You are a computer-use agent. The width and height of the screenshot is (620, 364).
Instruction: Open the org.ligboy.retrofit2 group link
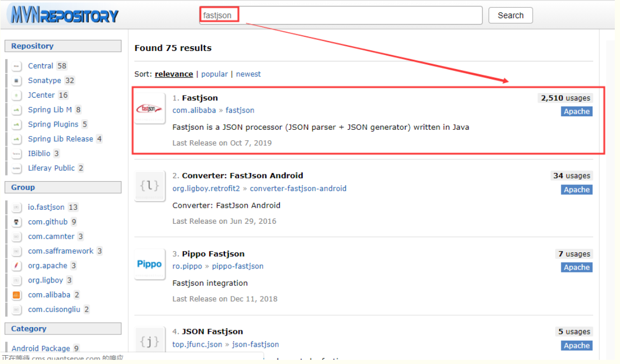pos(206,188)
